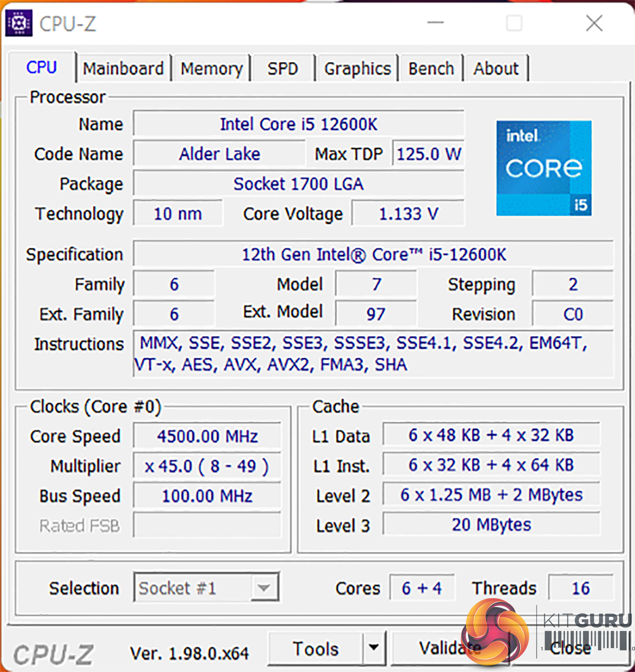The width and height of the screenshot is (635, 672).
Task: Switch to the SPD tab
Action: (x=283, y=69)
